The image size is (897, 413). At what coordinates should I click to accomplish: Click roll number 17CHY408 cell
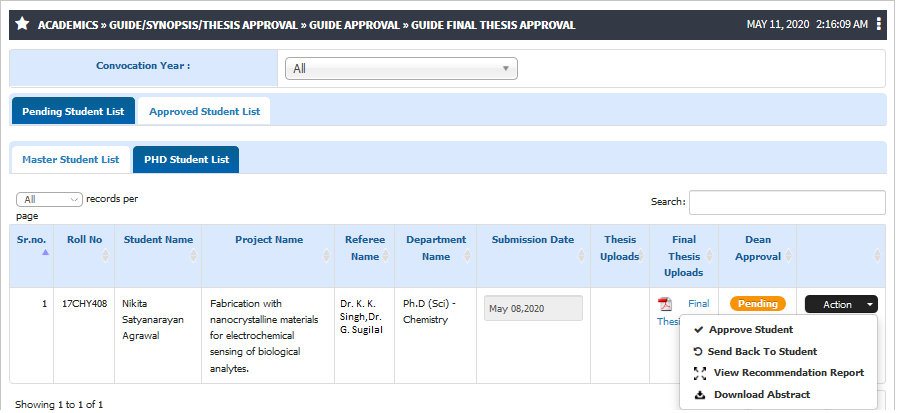[84, 304]
